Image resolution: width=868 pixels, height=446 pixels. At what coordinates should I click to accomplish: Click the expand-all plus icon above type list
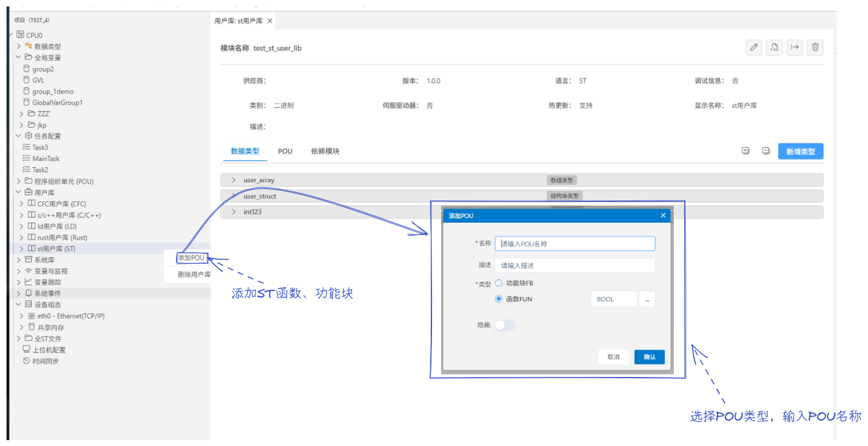[745, 151]
